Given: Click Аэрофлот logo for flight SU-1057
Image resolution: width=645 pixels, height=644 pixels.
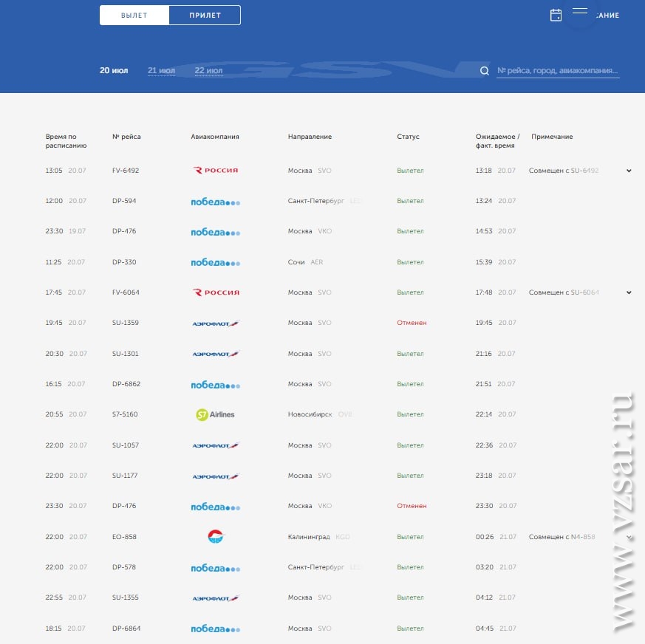Looking at the screenshot, I should [x=216, y=445].
